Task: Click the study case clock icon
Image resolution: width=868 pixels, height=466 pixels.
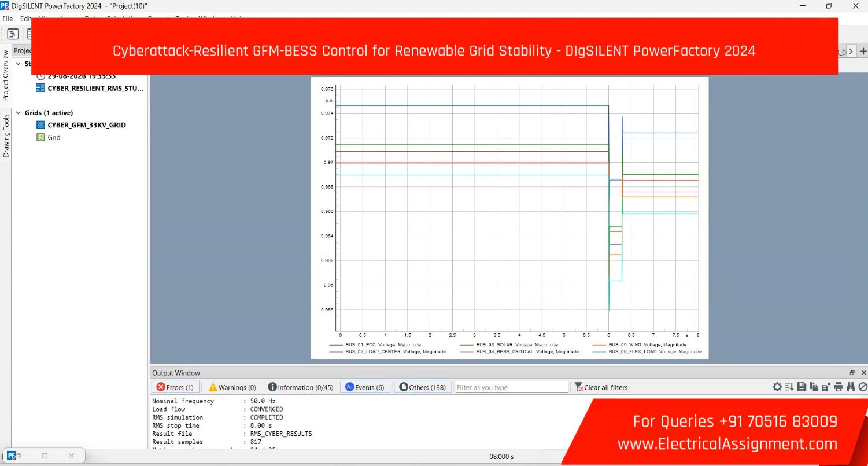Action: point(40,76)
